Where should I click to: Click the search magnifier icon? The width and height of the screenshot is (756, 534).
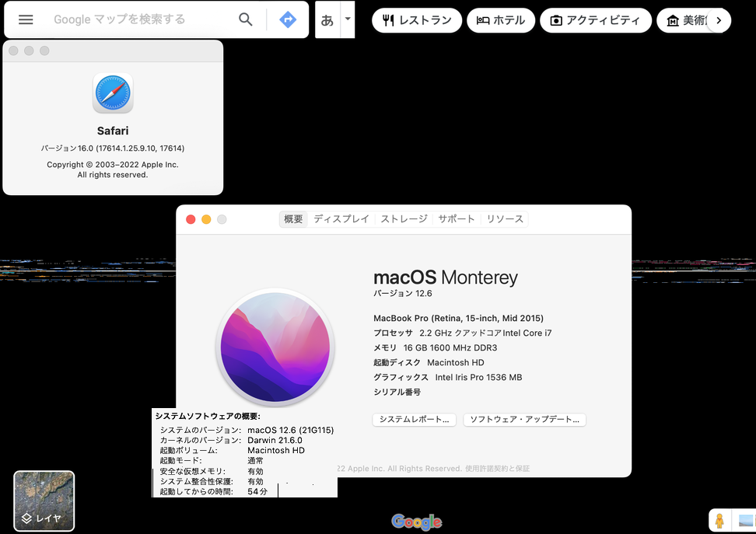(x=246, y=19)
